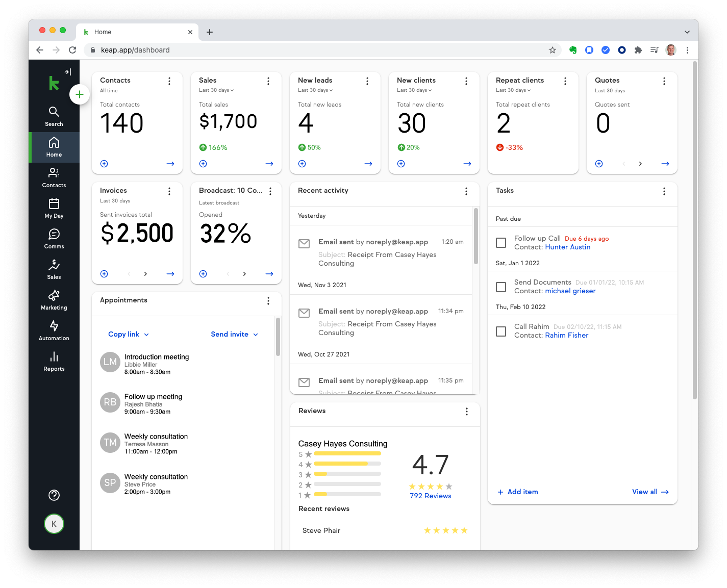This screenshot has width=727, height=588.
Task: Open Automation in the sidebar
Action: pyautogui.click(x=54, y=331)
